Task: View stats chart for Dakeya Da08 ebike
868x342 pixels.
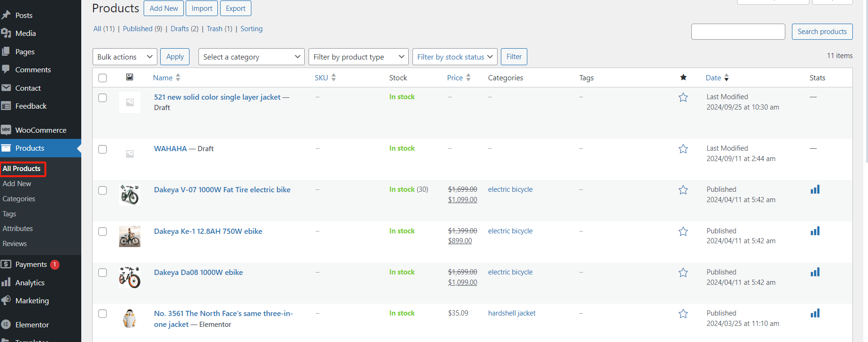Action: point(815,272)
